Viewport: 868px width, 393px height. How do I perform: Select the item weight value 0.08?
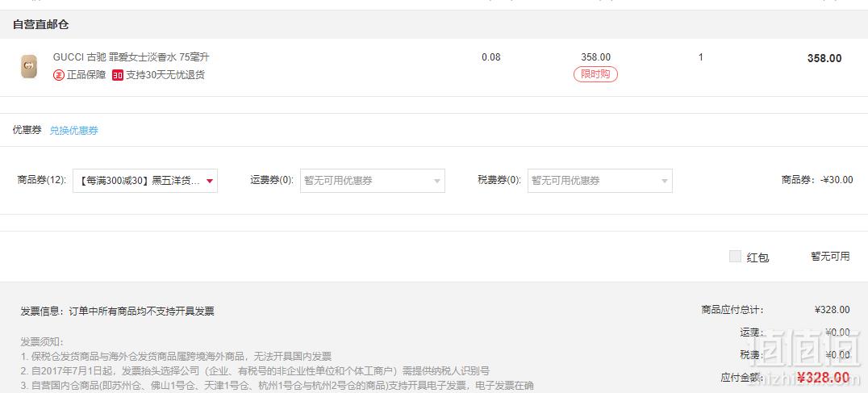[491, 57]
